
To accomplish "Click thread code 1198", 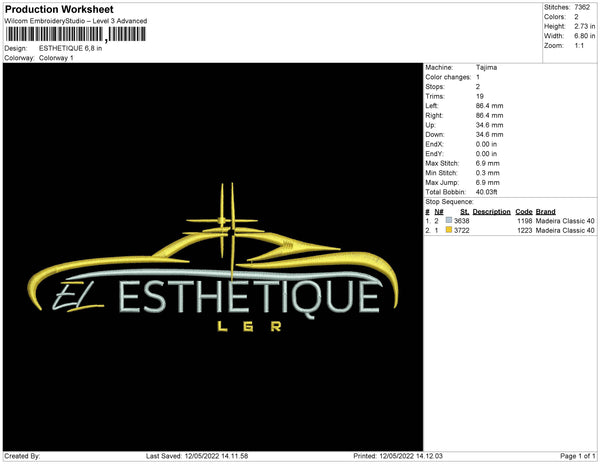I will click(x=524, y=221).
